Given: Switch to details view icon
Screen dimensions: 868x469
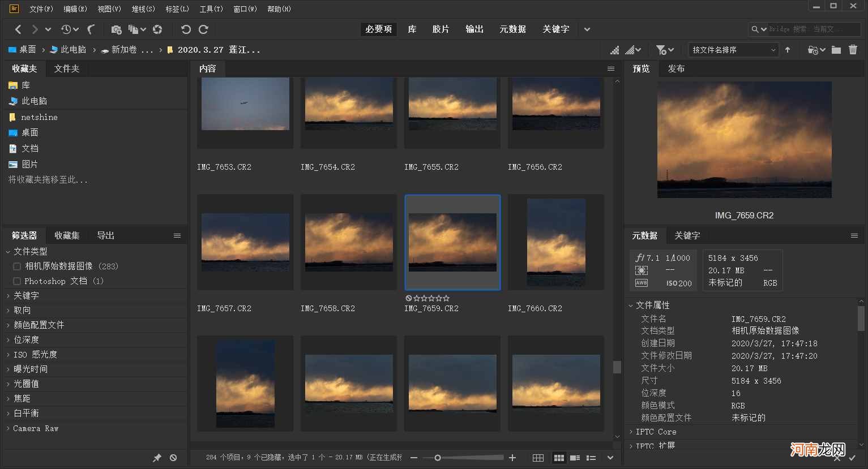Looking at the screenshot, I should 575,458.
